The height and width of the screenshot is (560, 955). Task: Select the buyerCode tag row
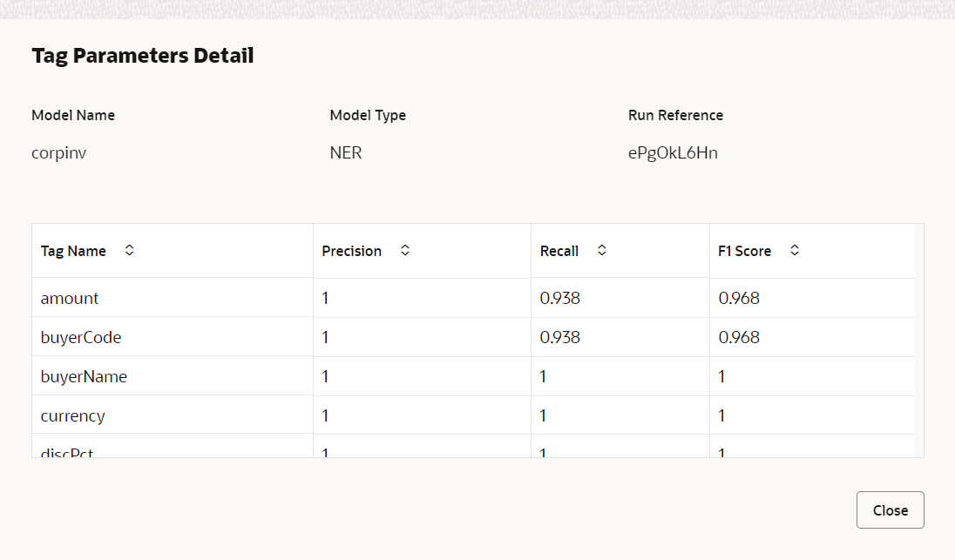click(x=473, y=336)
